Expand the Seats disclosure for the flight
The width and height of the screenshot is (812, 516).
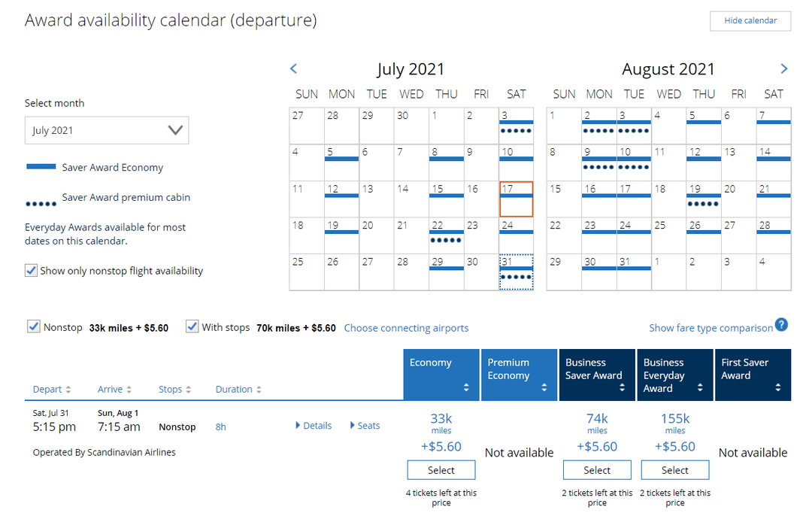365,426
